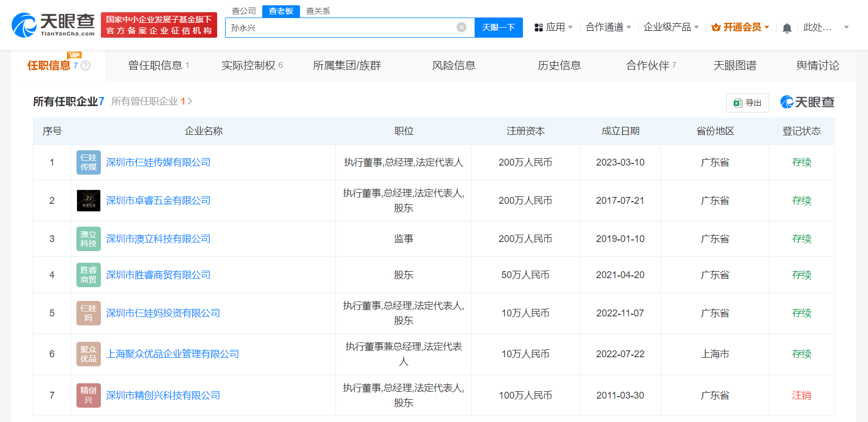The height and width of the screenshot is (422, 868).
Task: Switch to 查公司 search tab
Action: click(244, 11)
